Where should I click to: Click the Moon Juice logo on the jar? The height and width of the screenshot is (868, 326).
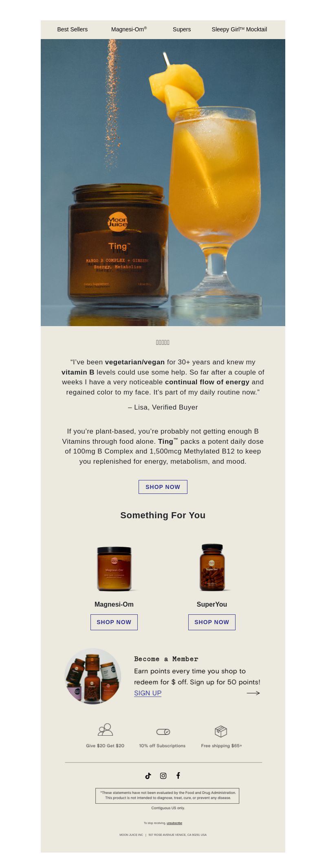coord(117,222)
